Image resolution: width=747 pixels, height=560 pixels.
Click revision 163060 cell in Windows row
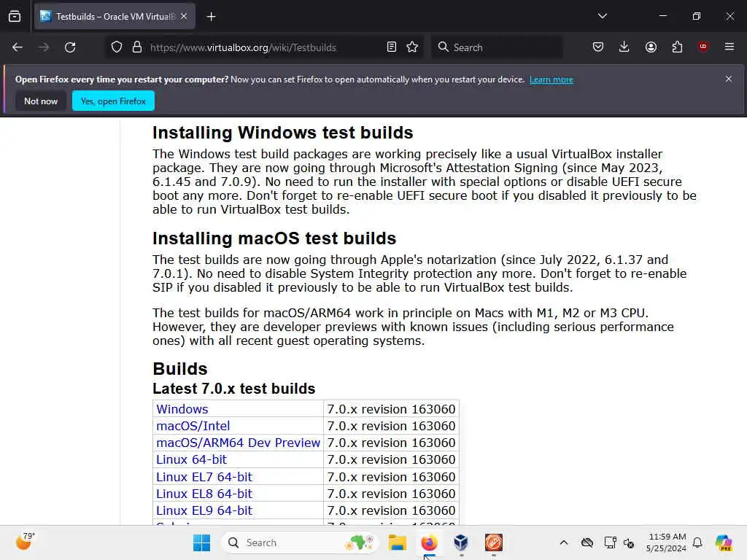point(391,409)
